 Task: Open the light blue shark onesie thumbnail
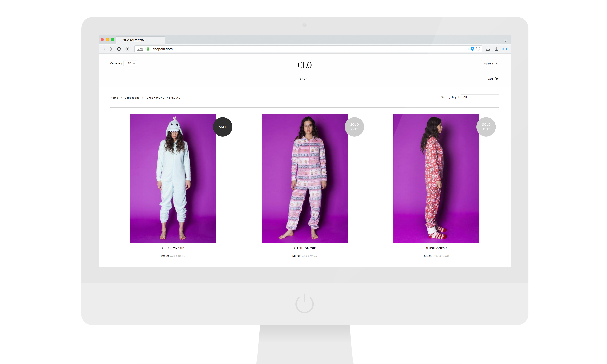click(x=173, y=178)
